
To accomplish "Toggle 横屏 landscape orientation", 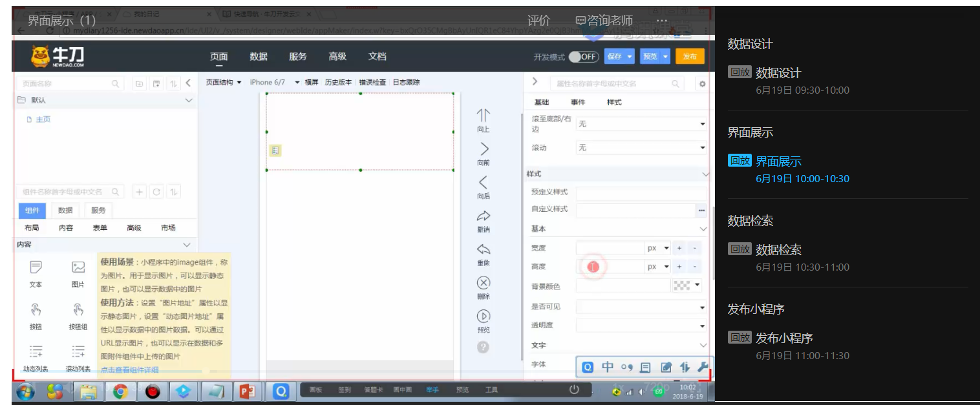I will (312, 83).
